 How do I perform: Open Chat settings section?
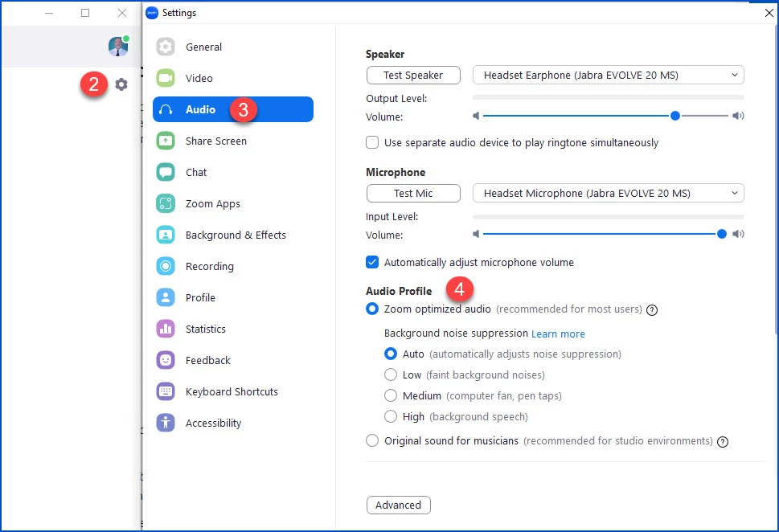tap(196, 172)
